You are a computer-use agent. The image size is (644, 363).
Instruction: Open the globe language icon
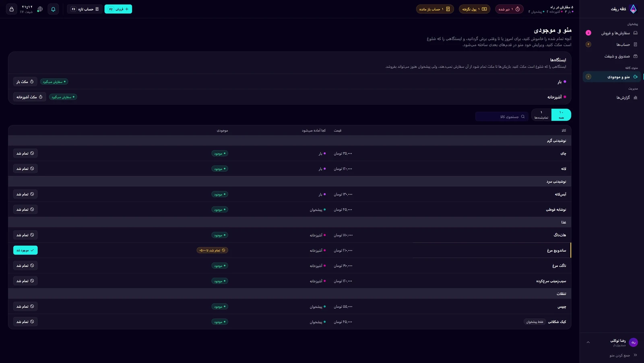40,9
